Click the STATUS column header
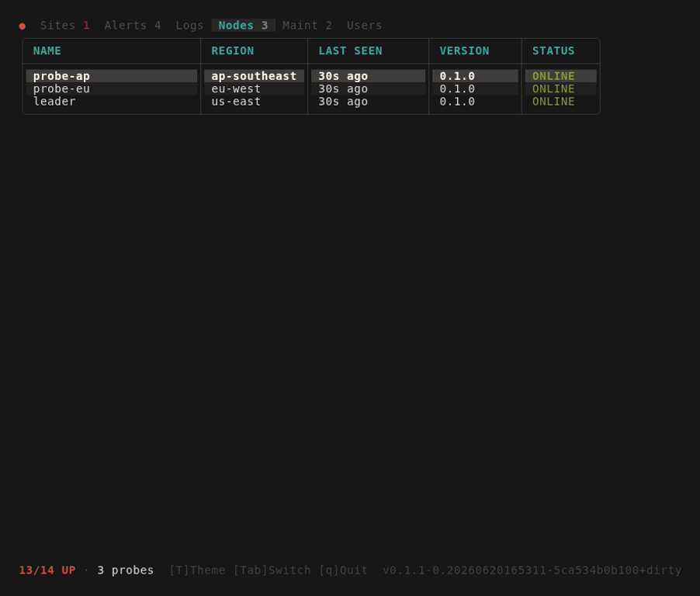 coord(553,51)
